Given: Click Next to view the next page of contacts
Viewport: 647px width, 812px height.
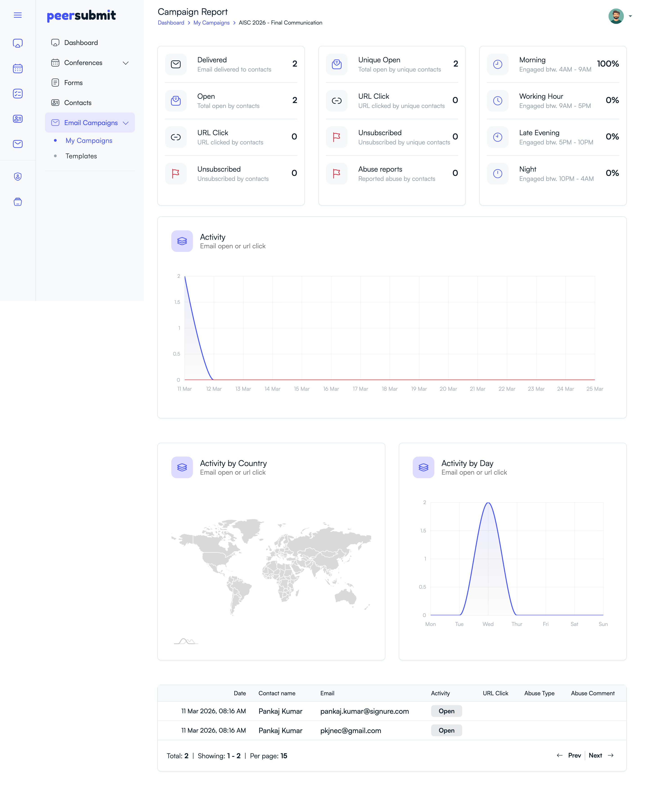Looking at the screenshot, I should click(x=596, y=756).
